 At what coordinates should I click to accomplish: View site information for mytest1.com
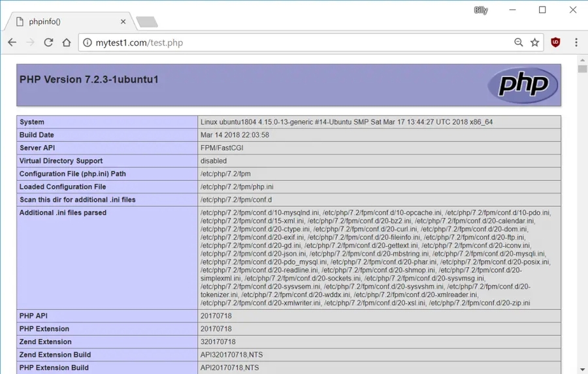click(x=87, y=43)
